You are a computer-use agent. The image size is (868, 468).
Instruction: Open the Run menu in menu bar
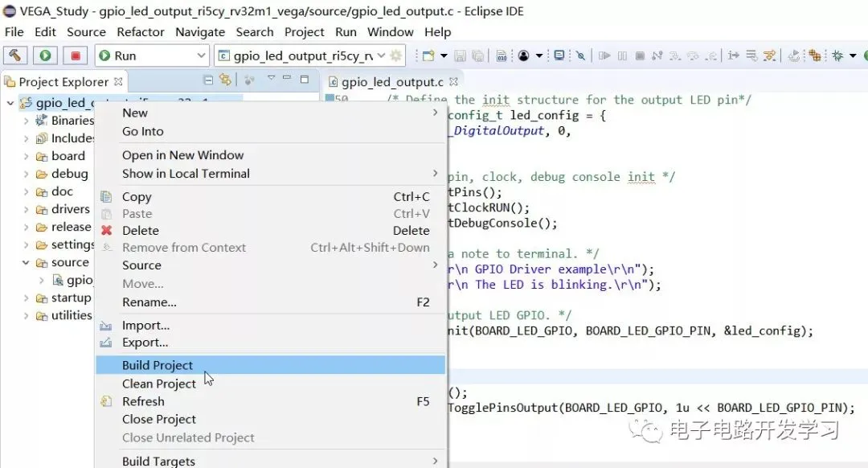pyautogui.click(x=346, y=32)
